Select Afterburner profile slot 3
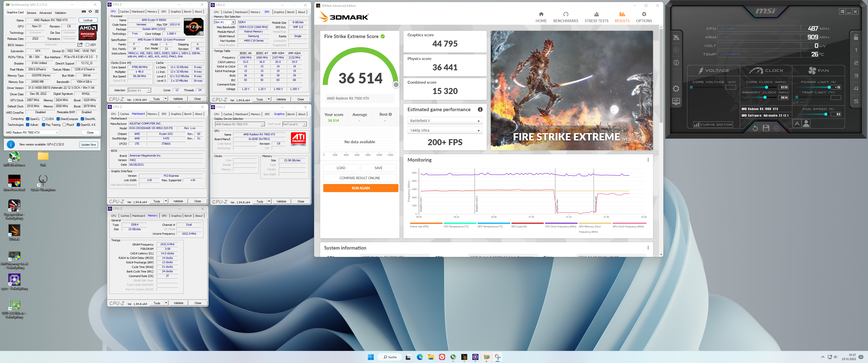 [x=856, y=76]
